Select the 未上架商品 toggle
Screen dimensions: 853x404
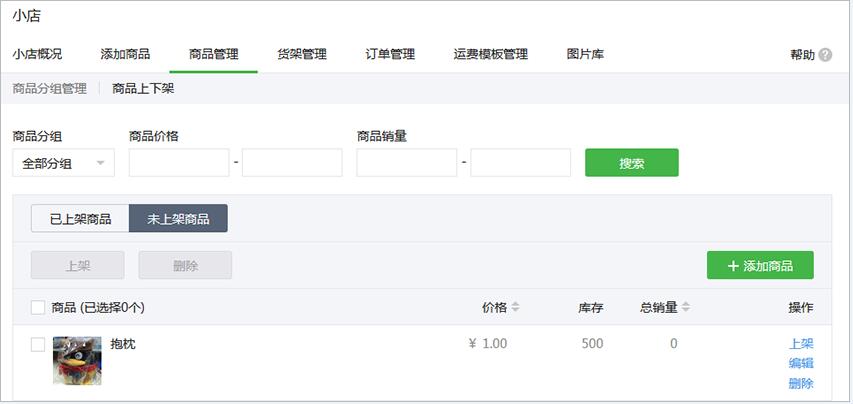click(178, 219)
